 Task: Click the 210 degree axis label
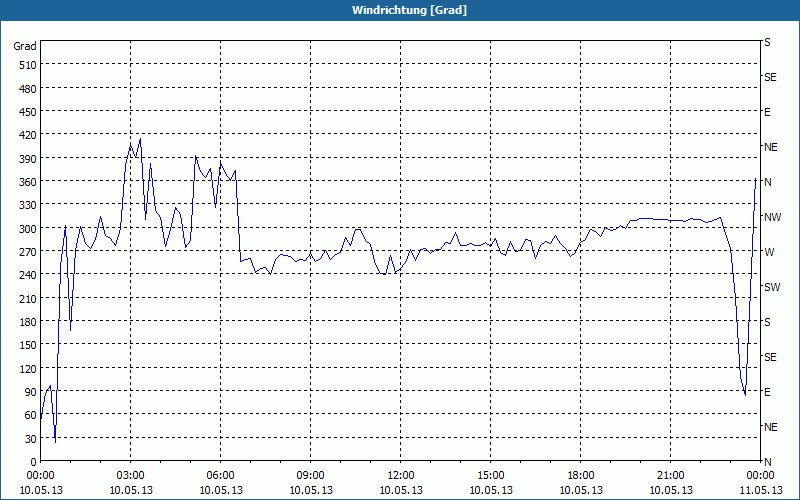(29, 298)
